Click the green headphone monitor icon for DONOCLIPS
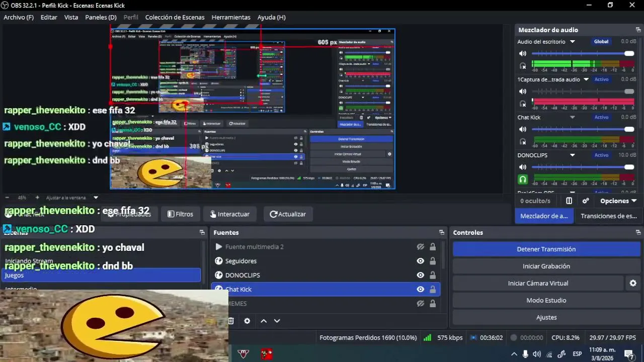 click(523, 179)
